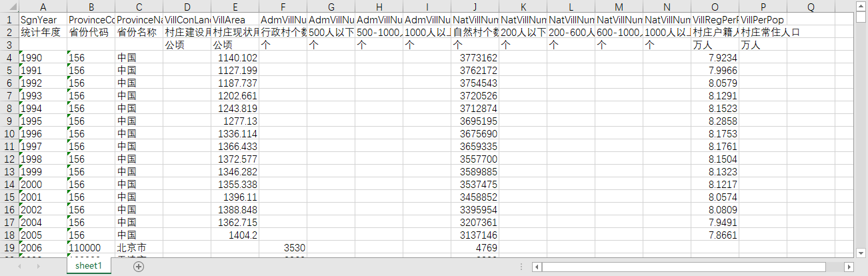Switch to the sheet1 tab
Viewport: 868px width, 276px height.
pos(88,265)
